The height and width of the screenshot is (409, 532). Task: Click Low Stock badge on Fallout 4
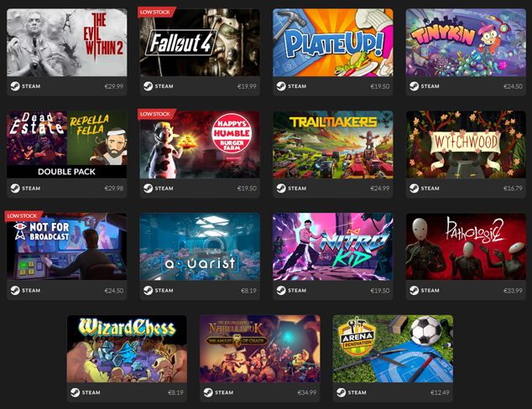tap(156, 12)
